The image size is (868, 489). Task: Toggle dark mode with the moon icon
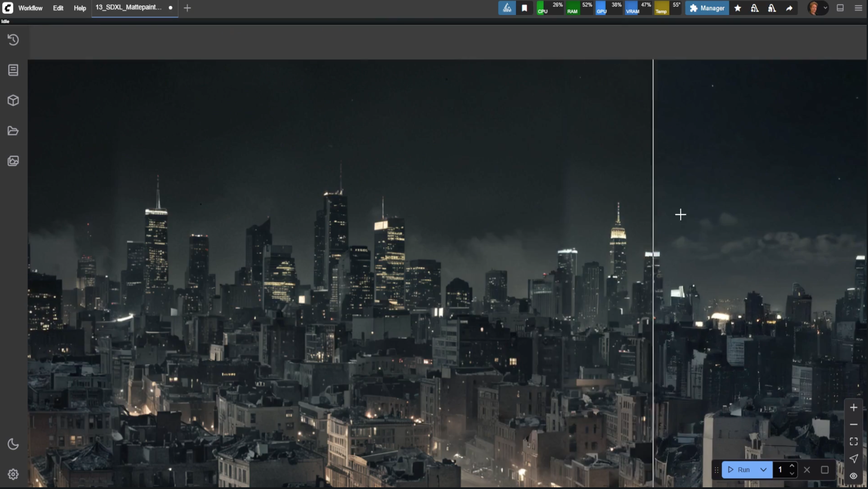tap(13, 444)
